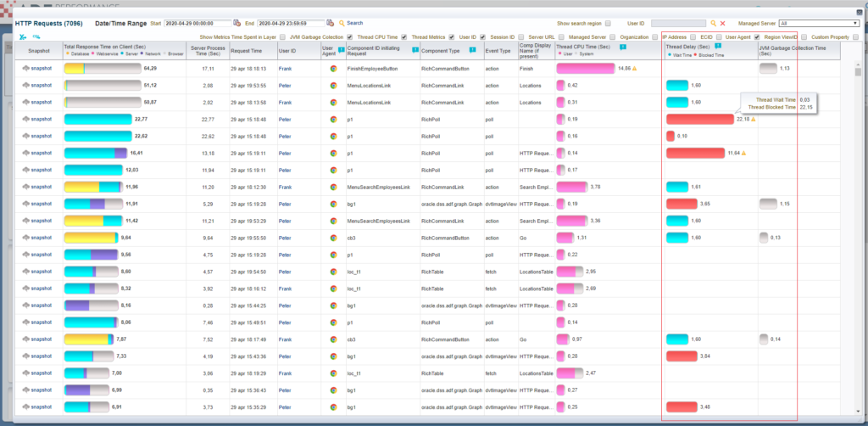Click the Search link

354,23
